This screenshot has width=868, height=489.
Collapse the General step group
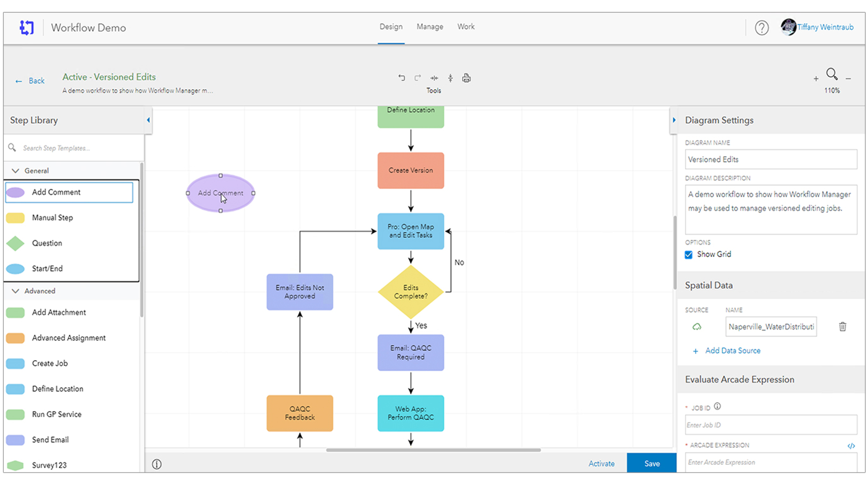coord(15,171)
